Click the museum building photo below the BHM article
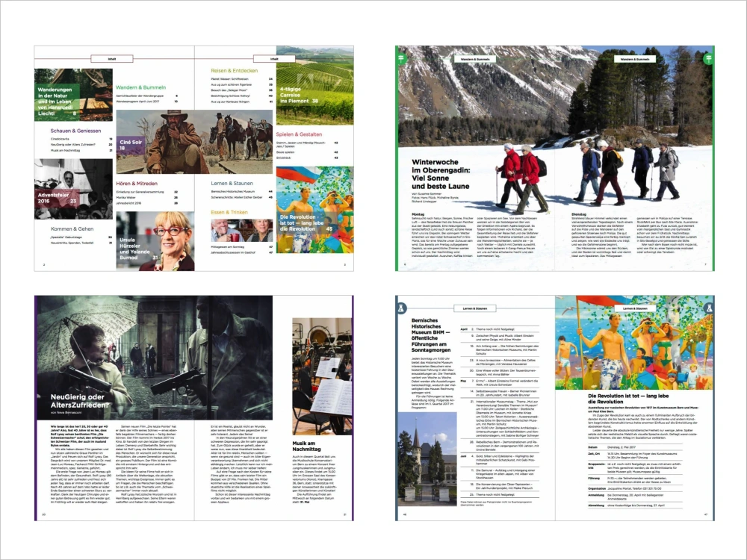 (427, 458)
